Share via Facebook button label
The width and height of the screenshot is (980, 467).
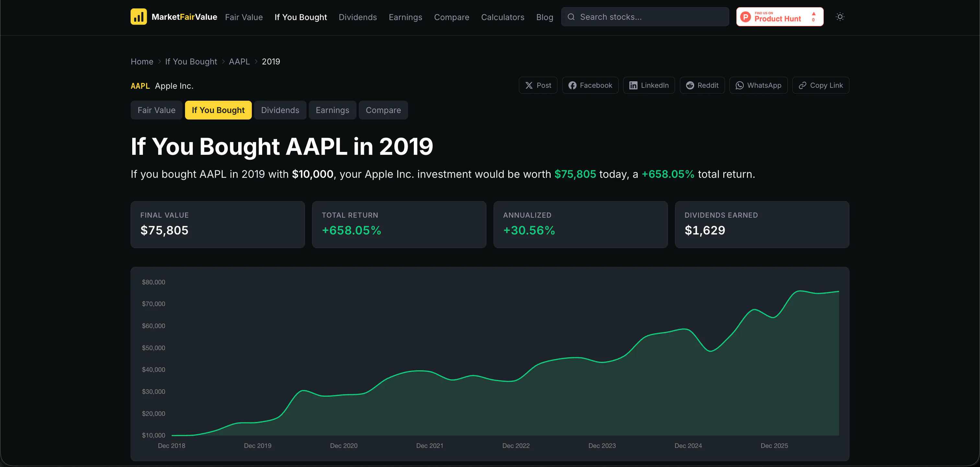[596, 85]
